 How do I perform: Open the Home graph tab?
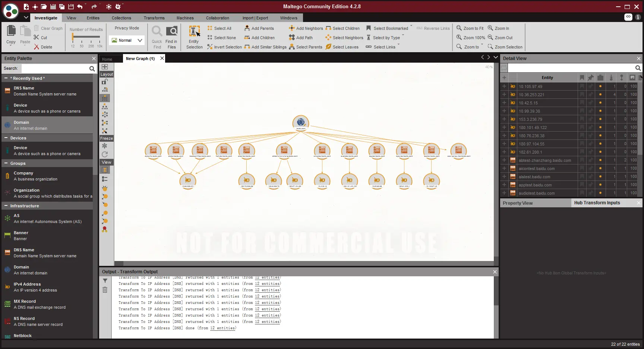(x=107, y=59)
